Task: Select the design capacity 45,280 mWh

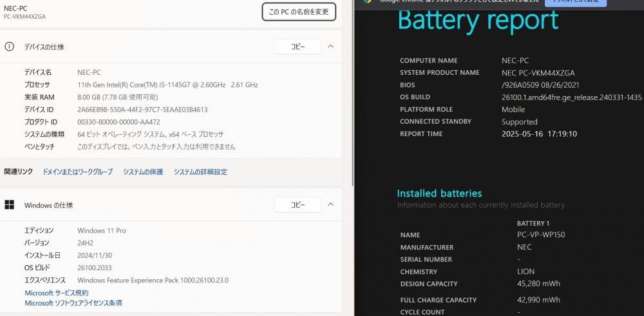Action: pyautogui.click(x=538, y=284)
